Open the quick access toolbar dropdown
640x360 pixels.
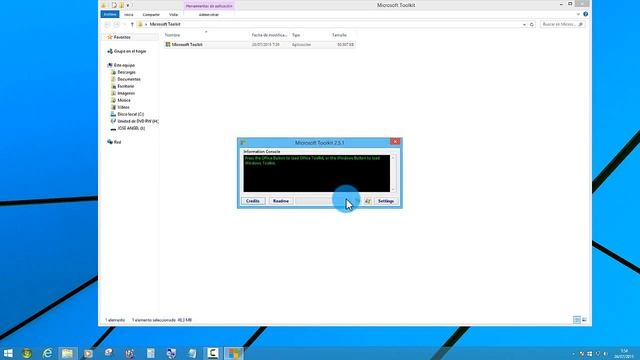pyautogui.click(x=128, y=5)
